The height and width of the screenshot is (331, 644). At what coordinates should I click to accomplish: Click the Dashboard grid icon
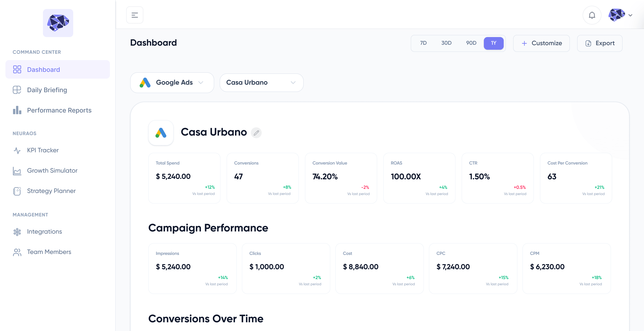17,69
